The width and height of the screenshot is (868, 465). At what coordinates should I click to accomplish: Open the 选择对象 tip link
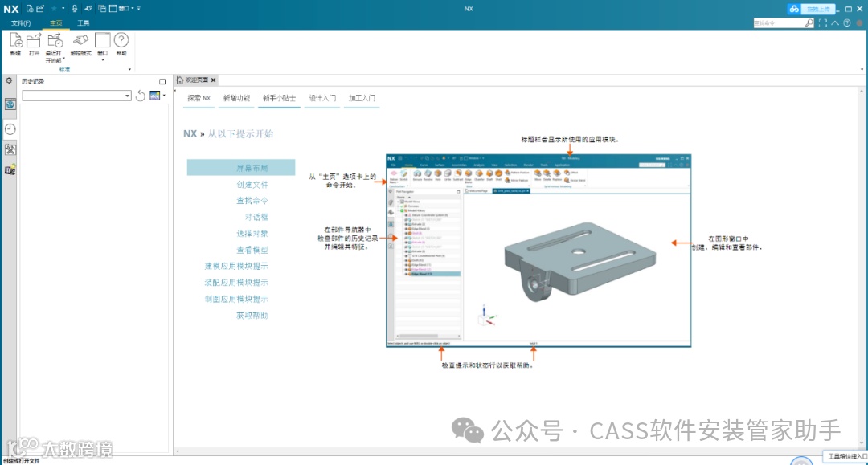tap(252, 234)
